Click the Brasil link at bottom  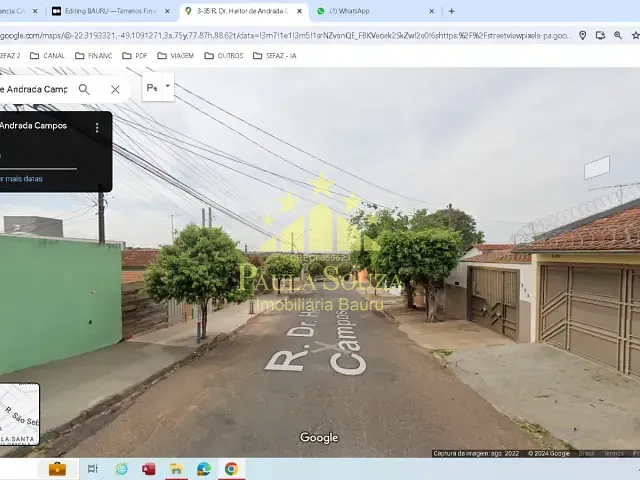click(x=587, y=453)
